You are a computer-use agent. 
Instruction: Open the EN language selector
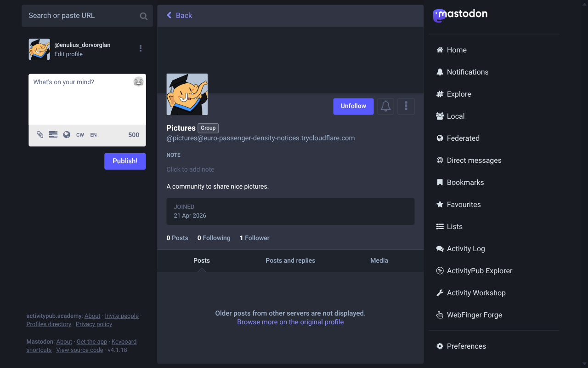[x=93, y=134]
